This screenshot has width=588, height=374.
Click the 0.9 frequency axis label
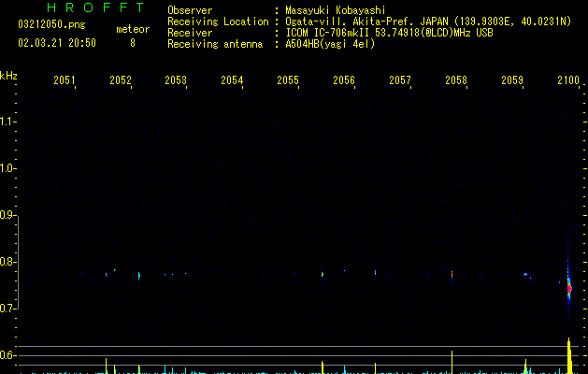7,215
